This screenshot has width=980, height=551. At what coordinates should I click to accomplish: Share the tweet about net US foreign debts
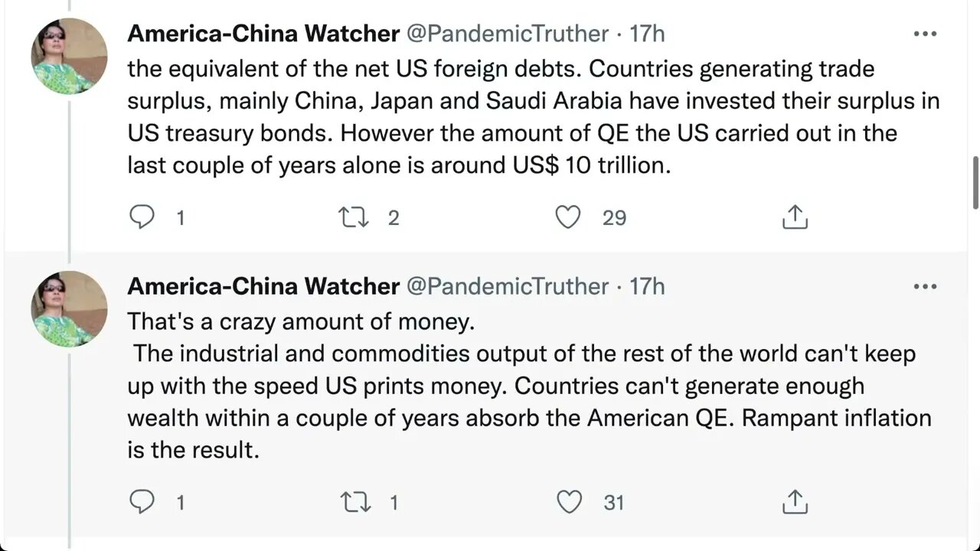pyautogui.click(x=795, y=218)
